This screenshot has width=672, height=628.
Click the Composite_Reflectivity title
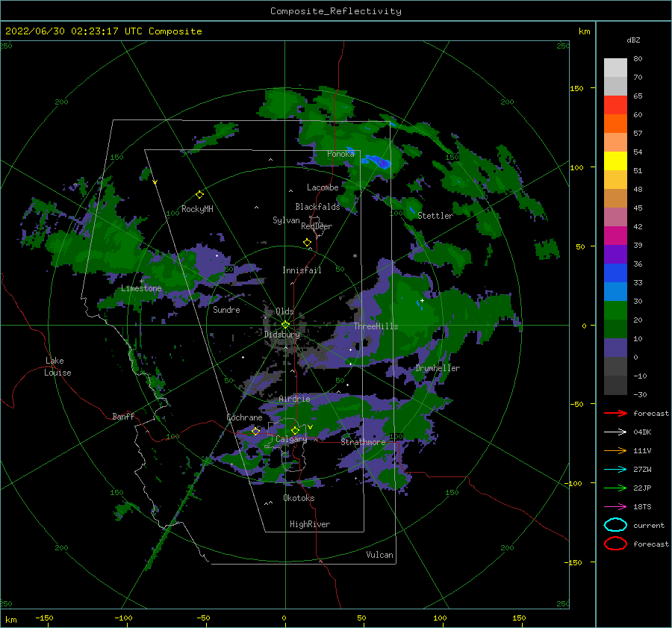tap(335, 11)
